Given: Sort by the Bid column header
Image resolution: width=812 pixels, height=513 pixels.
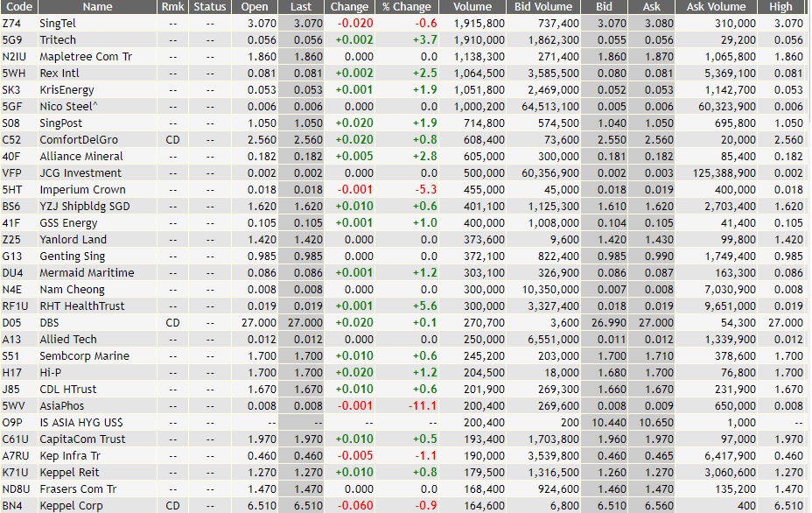Looking at the screenshot, I should point(604,7).
